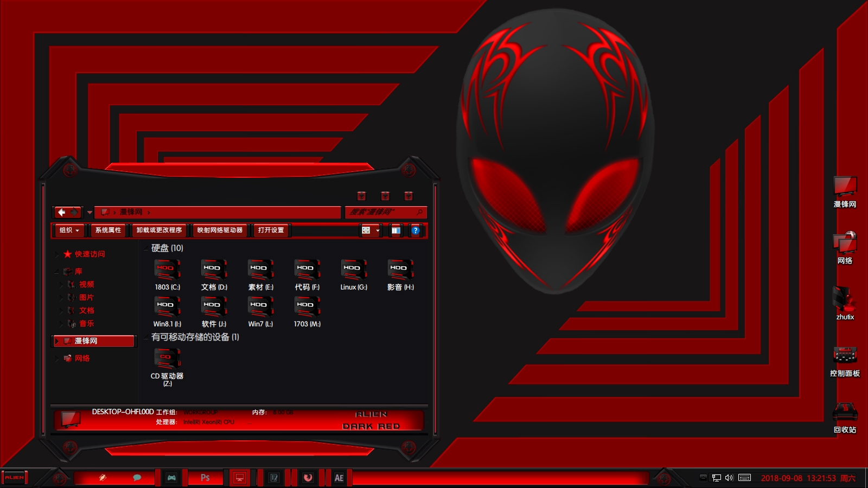Select the 软件 (J:) drive
The height and width of the screenshot is (488, 868).
click(214, 312)
